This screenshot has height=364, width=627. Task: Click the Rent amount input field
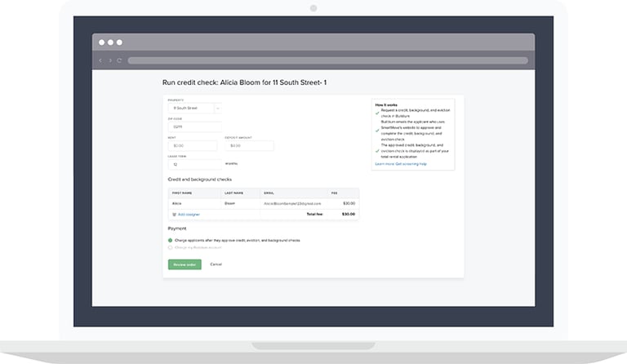[x=194, y=145]
